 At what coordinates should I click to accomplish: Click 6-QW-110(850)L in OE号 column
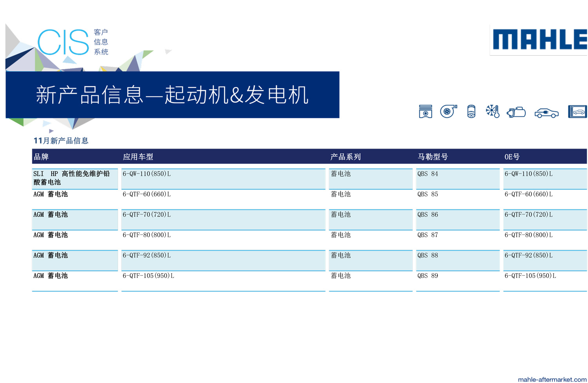coord(528,174)
